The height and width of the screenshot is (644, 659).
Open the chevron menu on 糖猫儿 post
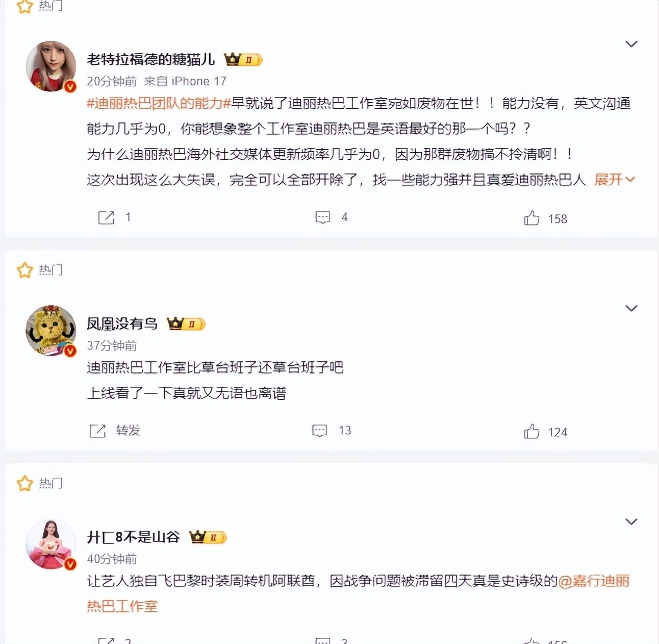click(x=631, y=44)
